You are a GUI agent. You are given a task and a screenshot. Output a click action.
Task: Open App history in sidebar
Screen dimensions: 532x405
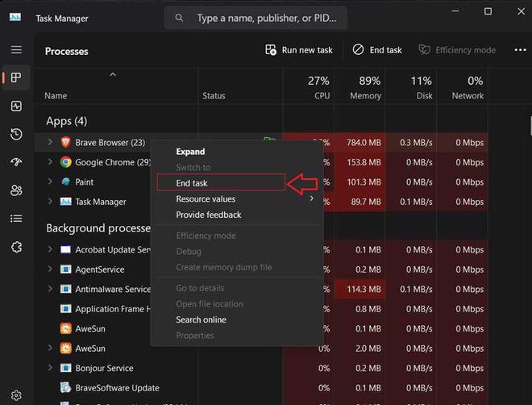pyautogui.click(x=16, y=134)
